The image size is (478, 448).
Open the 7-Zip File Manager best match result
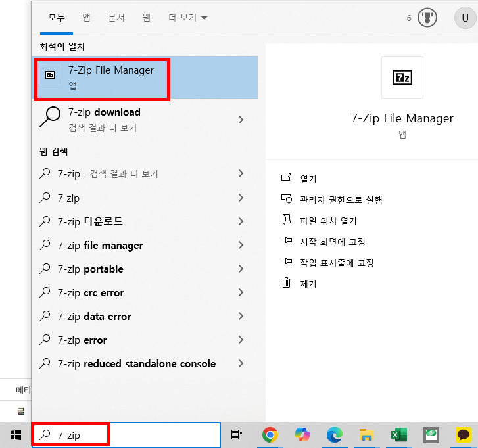click(145, 78)
